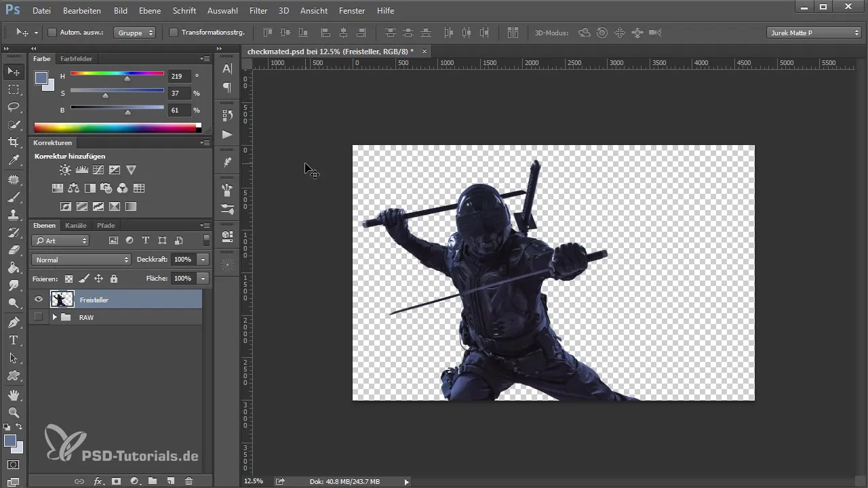Image resolution: width=868 pixels, height=488 pixels.
Task: Select the Clone Stamp tool
Action: (14, 215)
